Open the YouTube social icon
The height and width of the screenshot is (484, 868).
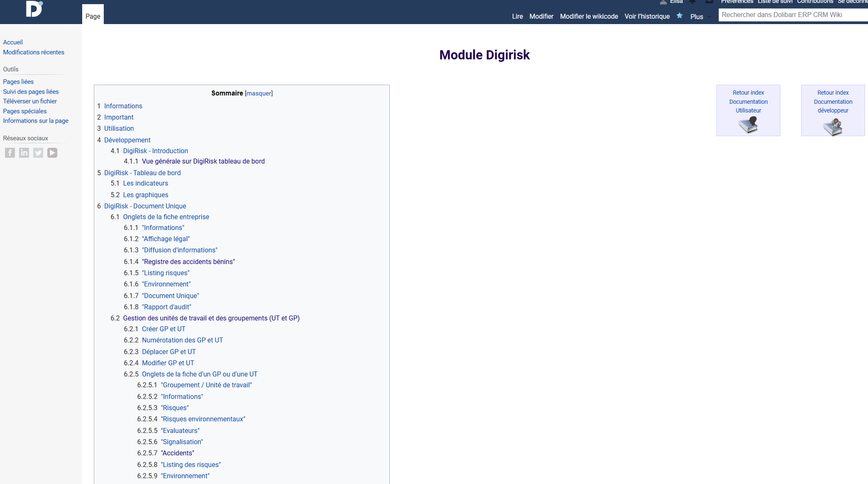(52, 153)
